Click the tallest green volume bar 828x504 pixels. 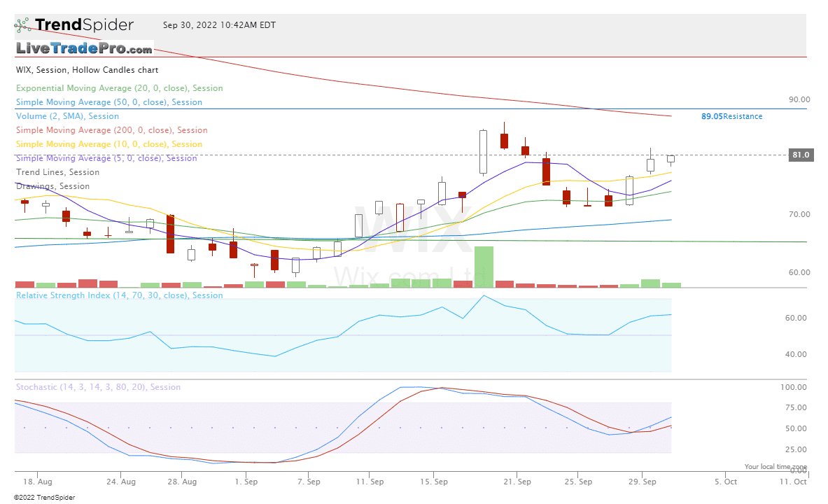coord(484,267)
